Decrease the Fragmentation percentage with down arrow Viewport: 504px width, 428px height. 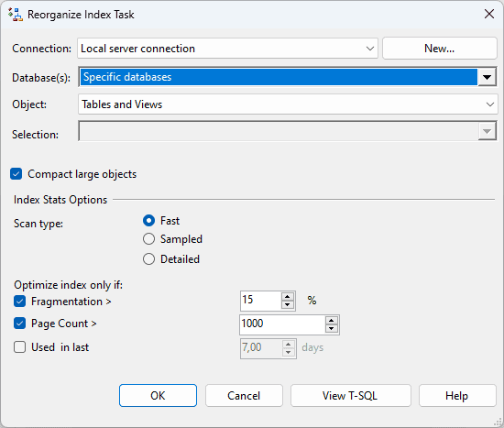(x=288, y=305)
